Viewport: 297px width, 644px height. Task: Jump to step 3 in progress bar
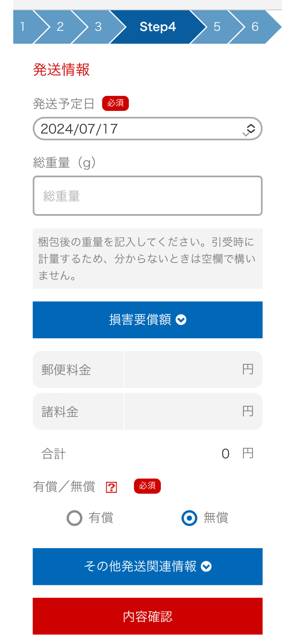(98, 27)
